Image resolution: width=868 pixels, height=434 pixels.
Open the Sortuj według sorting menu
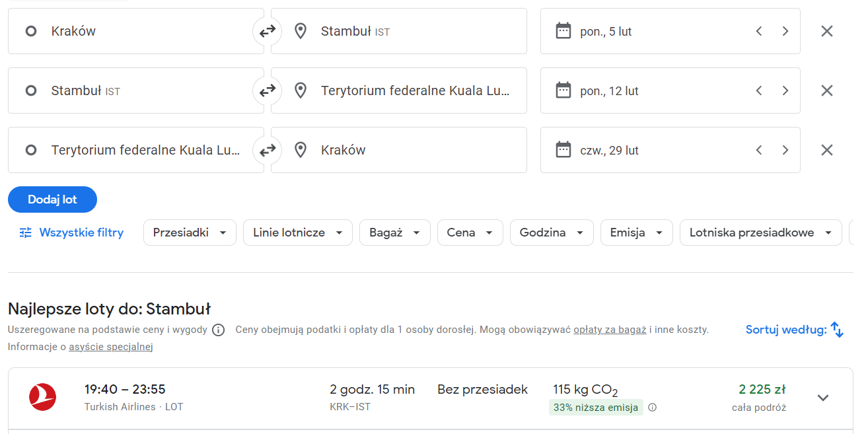(795, 330)
